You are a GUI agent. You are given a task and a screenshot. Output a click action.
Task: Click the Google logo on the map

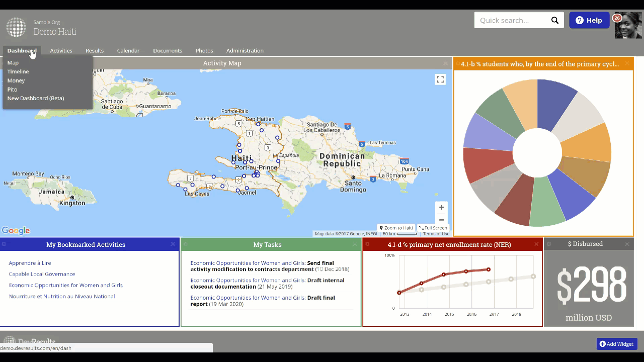[x=16, y=230]
